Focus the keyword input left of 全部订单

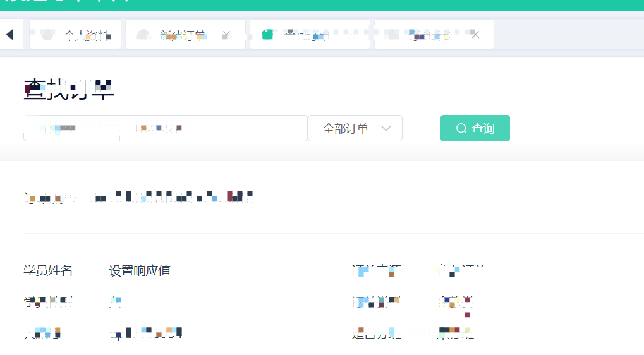click(x=213, y=129)
